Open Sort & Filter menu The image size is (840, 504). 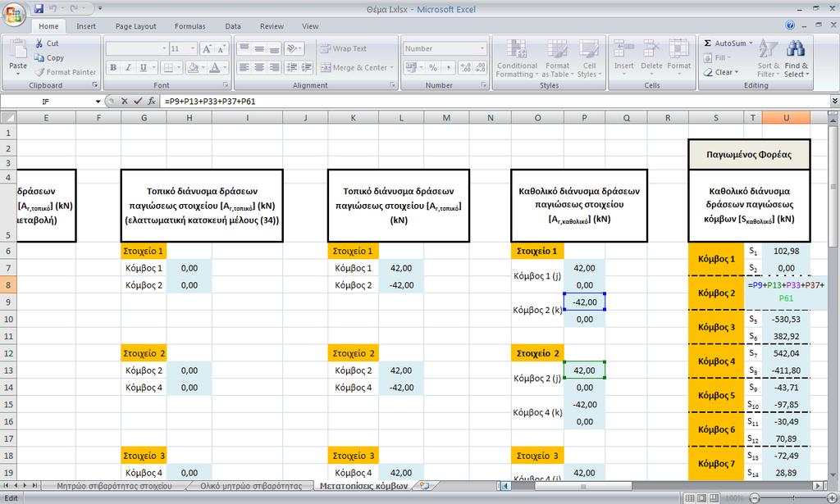point(768,59)
